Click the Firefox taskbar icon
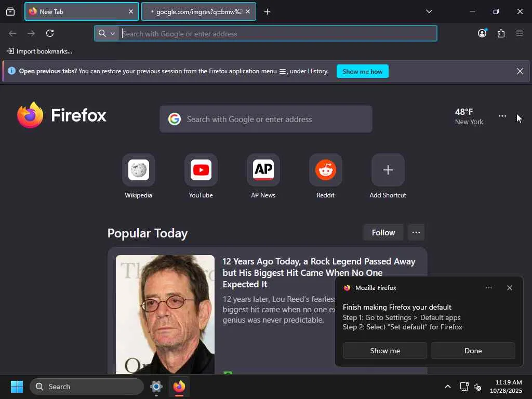Screen dimensions: 532x399 click(179, 387)
